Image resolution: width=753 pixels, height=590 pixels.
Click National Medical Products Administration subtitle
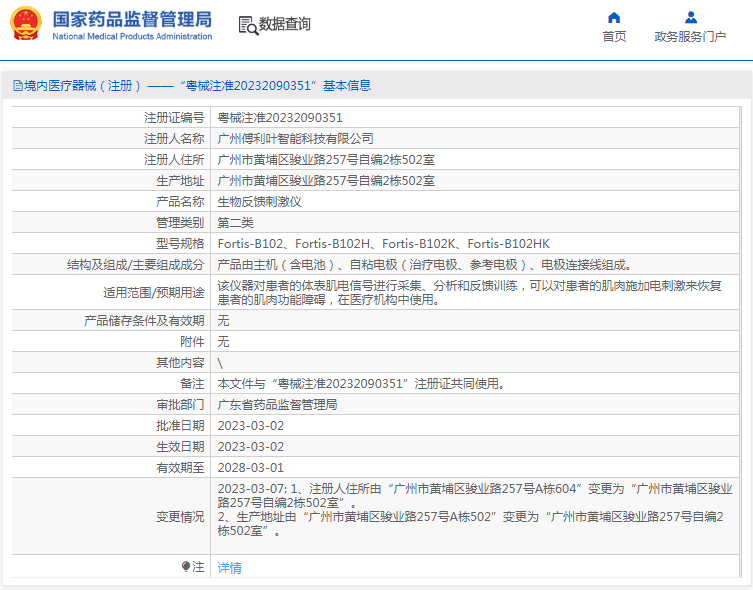coord(132,36)
